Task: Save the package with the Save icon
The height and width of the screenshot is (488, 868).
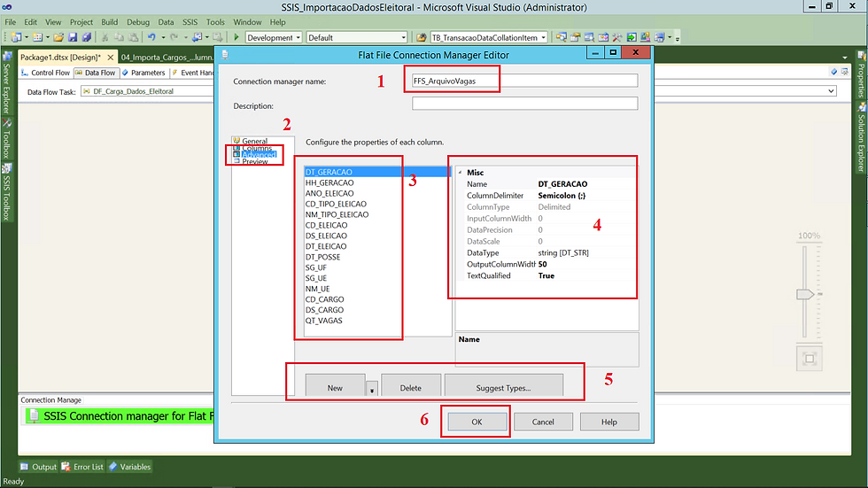Action: pos(73,37)
